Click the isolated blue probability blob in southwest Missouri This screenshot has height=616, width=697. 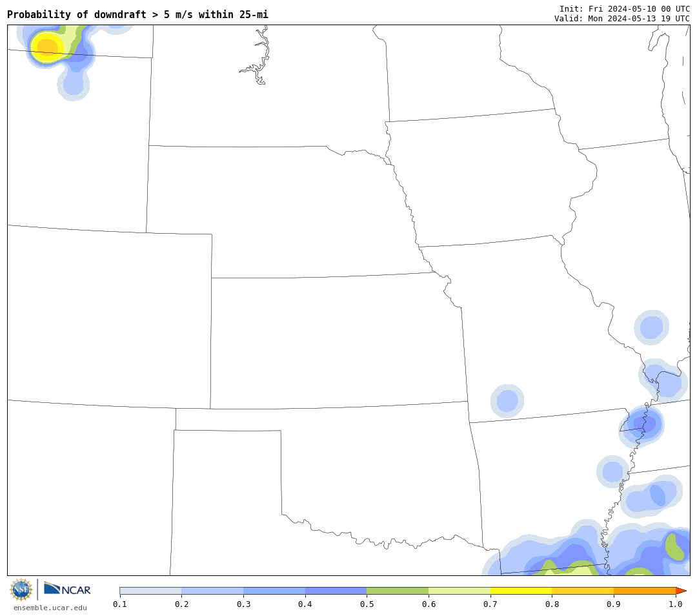coord(507,401)
